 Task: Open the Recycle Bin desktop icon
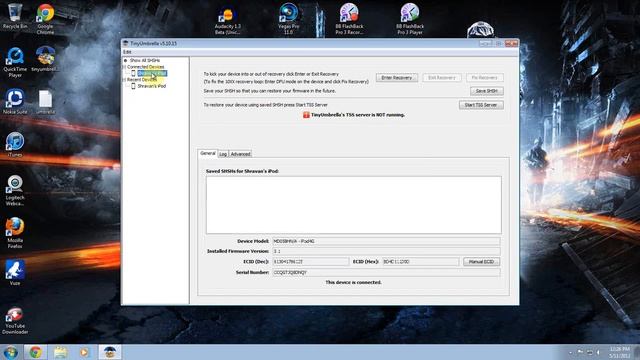[15, 16]
